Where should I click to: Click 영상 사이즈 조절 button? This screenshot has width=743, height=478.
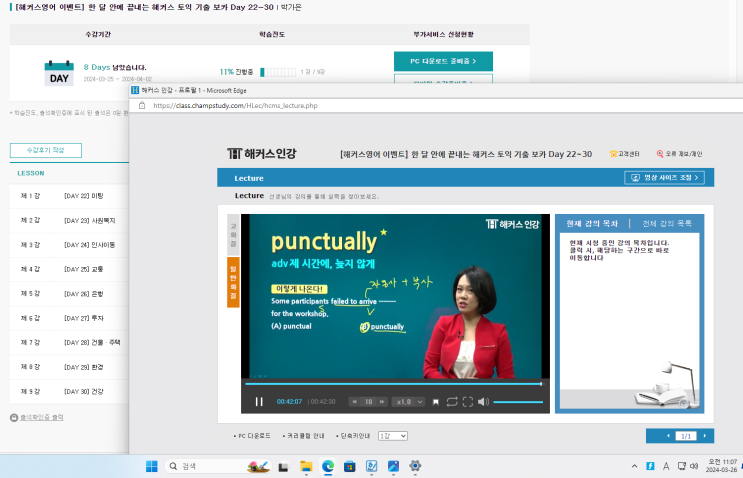tap(664, 178)
